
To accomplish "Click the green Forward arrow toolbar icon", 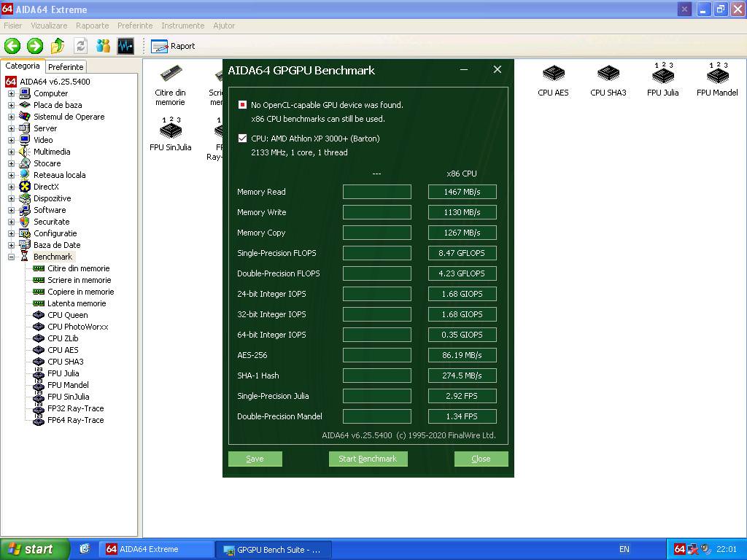I will click(x=35, y=46).
